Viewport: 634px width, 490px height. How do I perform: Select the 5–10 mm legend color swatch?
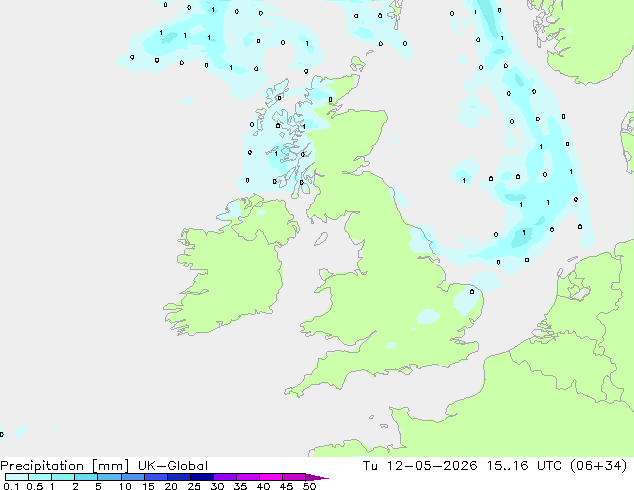pyautogui.click(x=109, y=477)
